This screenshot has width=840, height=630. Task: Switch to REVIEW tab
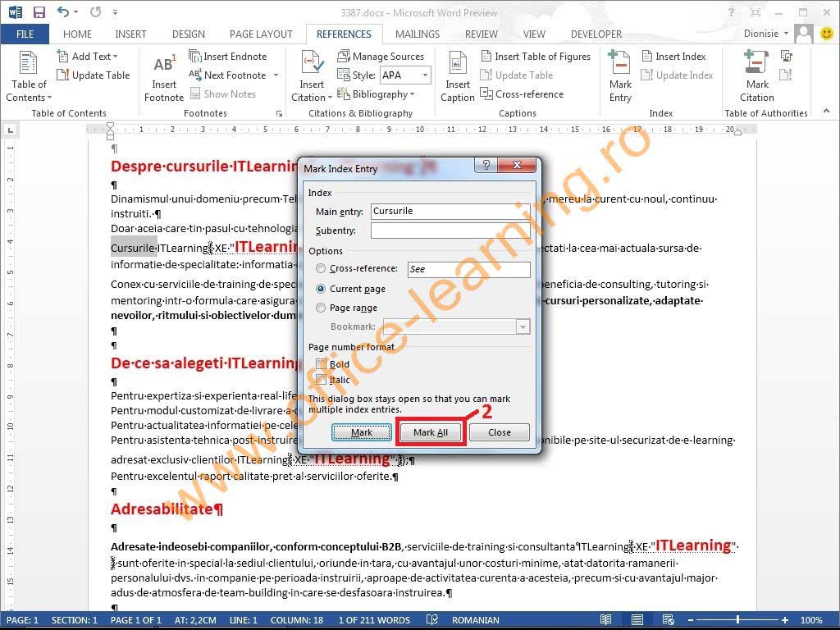(481, 34)
